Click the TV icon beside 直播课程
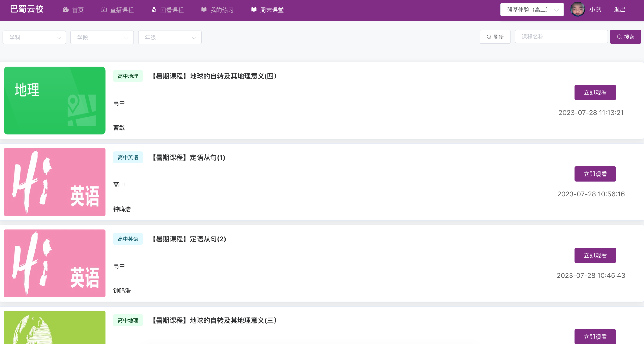644x344 pixels. click(104, 10)
